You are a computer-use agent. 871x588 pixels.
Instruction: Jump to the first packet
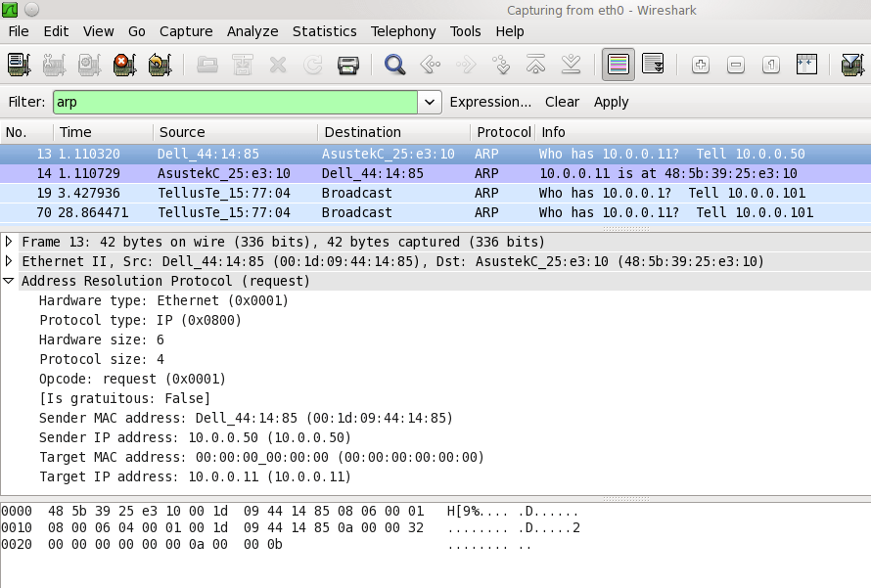(536, 65)
